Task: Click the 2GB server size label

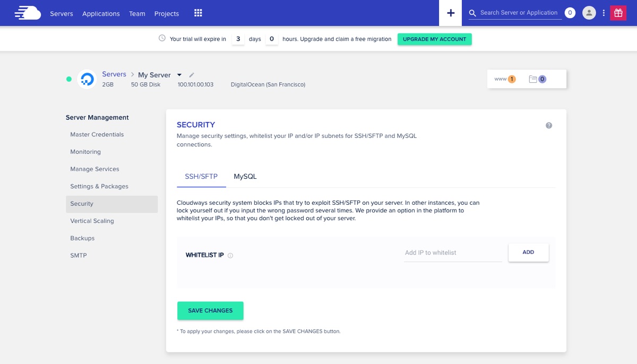Action: tap(108, 84)
